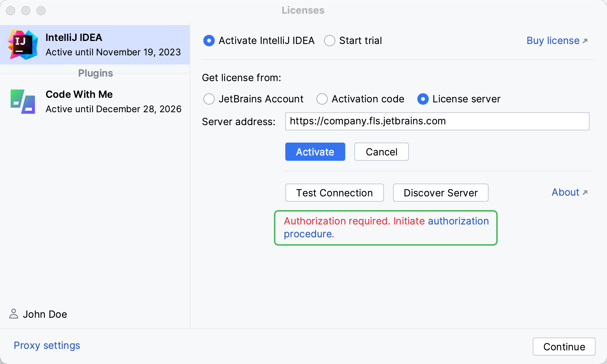Click the server address input field
Viewport: 607px width, 364px height.
(437, 121)
